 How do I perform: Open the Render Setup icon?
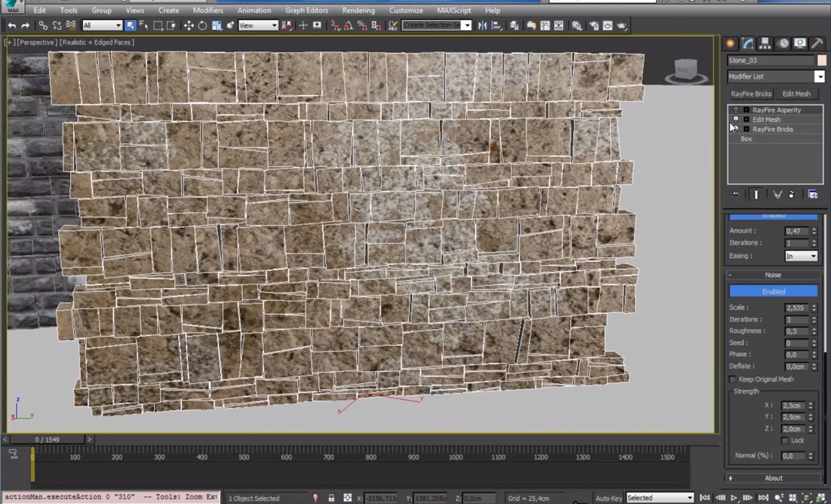pyautogui.click(x=594, y=25)
